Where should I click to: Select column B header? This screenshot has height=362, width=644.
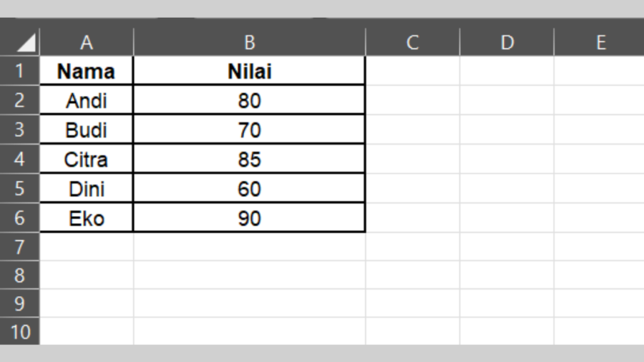[250, 43]
